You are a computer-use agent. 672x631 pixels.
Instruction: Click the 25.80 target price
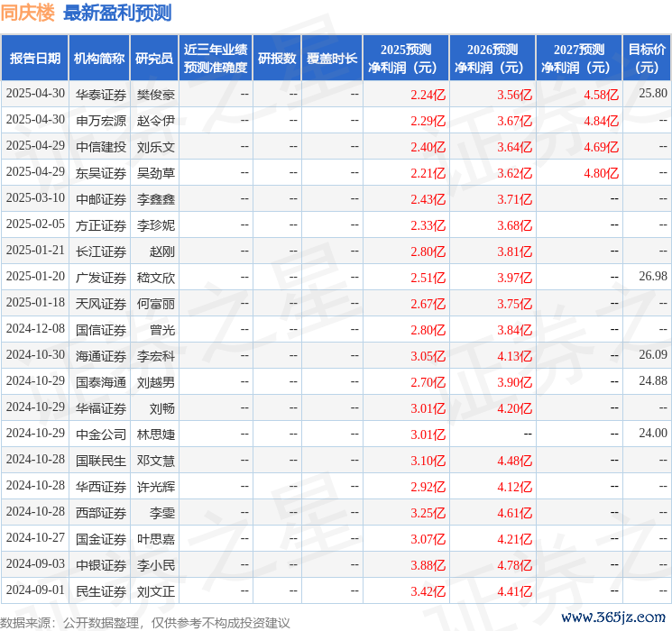[x=653, y=94]
